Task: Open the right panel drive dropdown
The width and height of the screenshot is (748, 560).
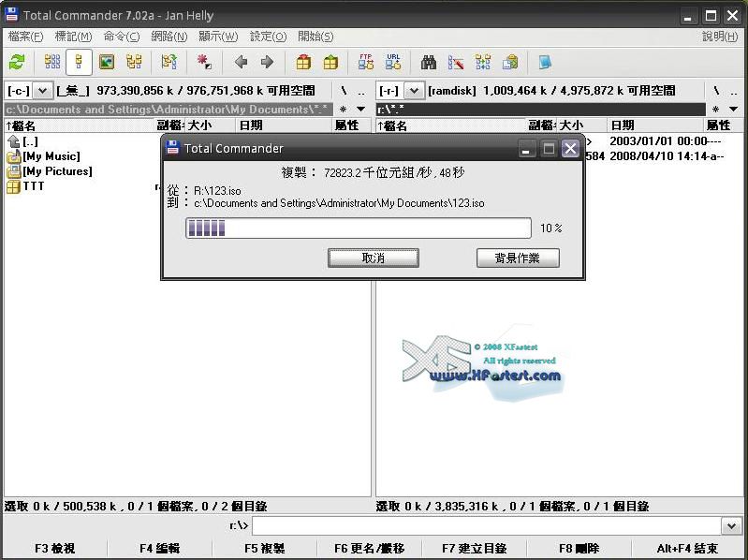Action: click(x=414, y=90)
